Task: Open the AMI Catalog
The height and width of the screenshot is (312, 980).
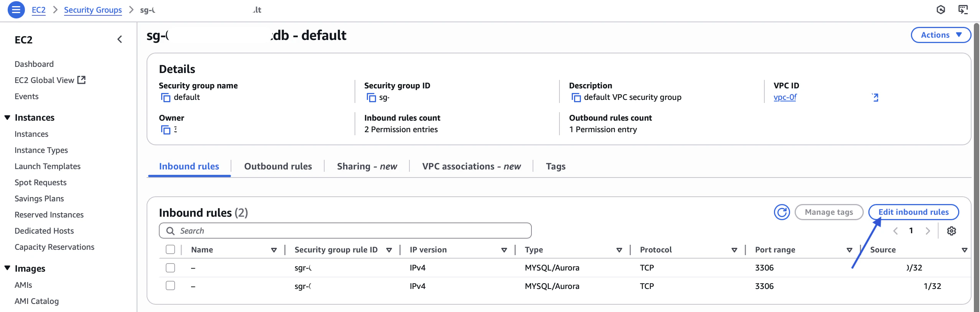Action: pyautogui.click(x=37, y=301)
